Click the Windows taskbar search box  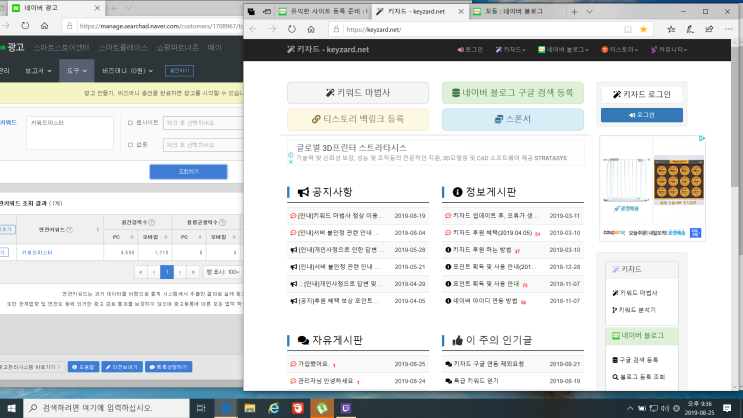[x=106, y=408]
